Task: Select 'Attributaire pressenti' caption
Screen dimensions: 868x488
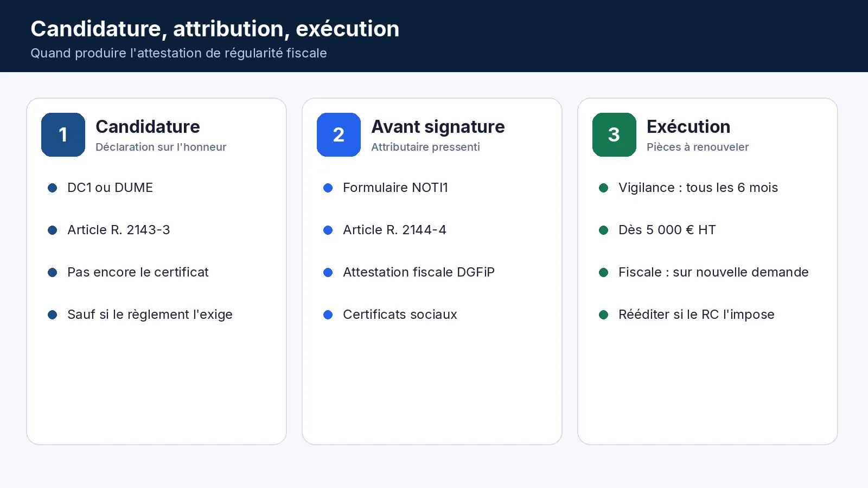Action: point(425,147)
